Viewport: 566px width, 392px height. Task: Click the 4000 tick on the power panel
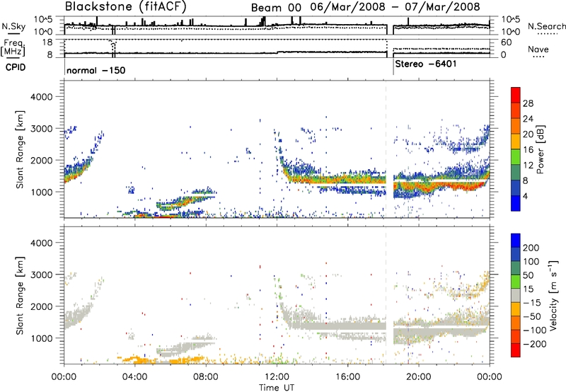click(42, 97)
